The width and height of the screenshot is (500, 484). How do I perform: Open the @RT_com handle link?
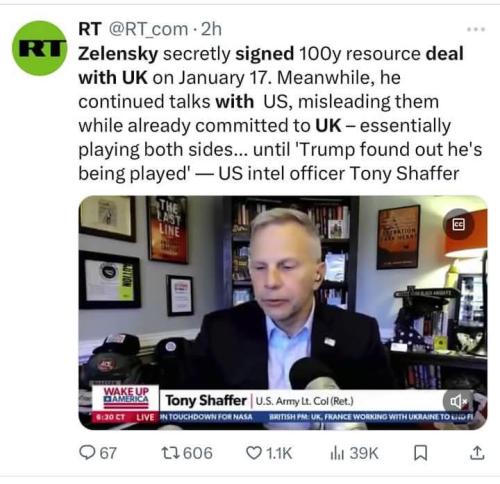point(148,29)
